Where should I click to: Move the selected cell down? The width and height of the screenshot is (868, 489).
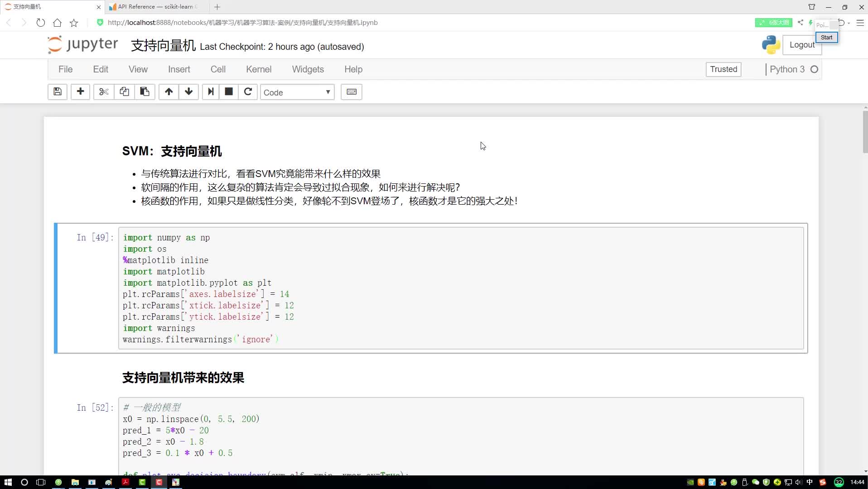pos(189,92)
